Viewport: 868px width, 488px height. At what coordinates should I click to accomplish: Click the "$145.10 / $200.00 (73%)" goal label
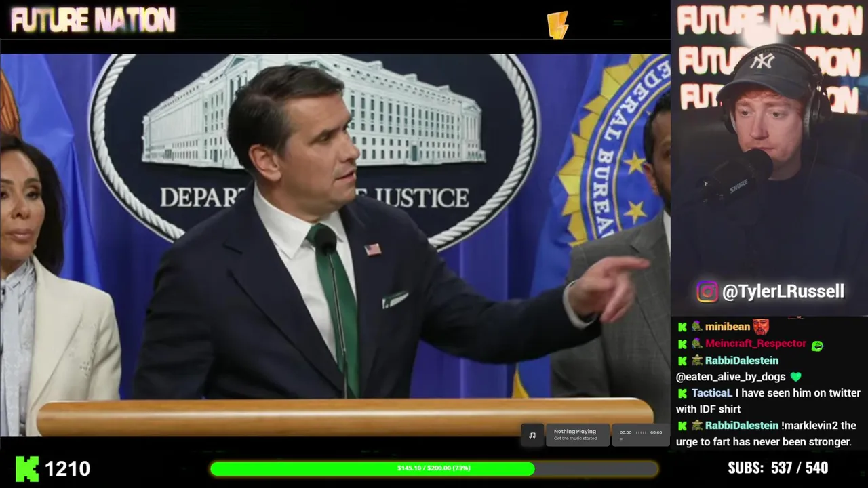(434, 468)
